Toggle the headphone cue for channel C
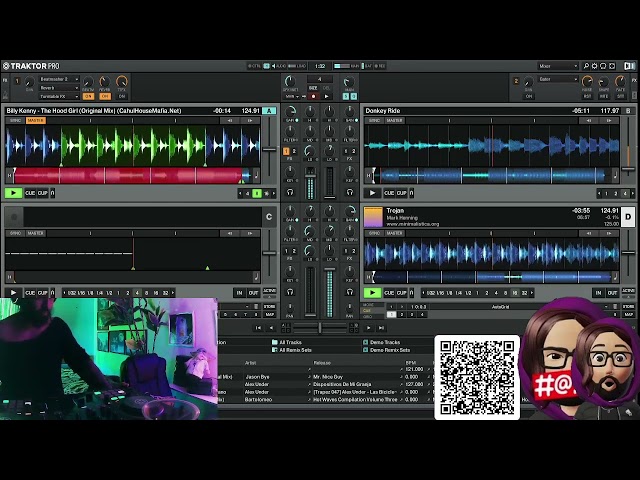 [x=290, y=291]
